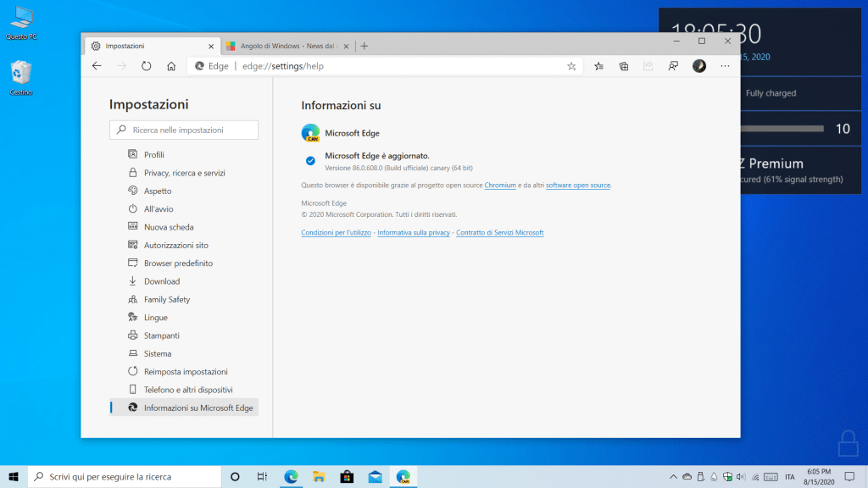Add this page to favorites star
Screen dimensions: 868x488
pos(571,66)
